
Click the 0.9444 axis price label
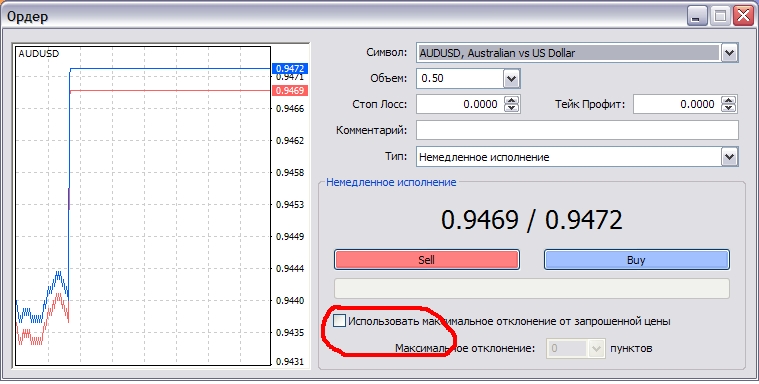(289, 269)
